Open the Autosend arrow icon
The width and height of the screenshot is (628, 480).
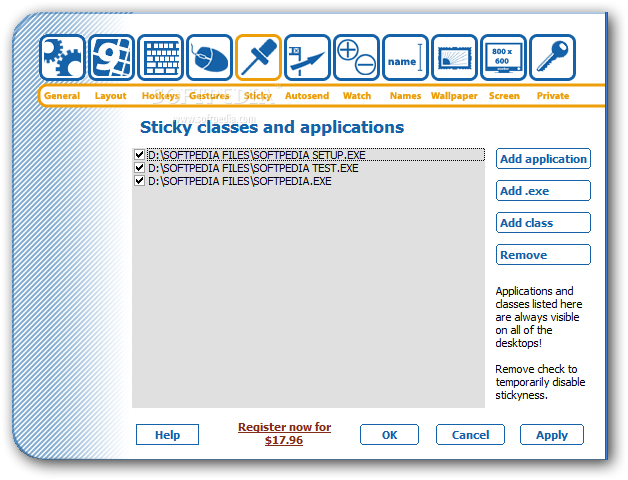[307, 57]
